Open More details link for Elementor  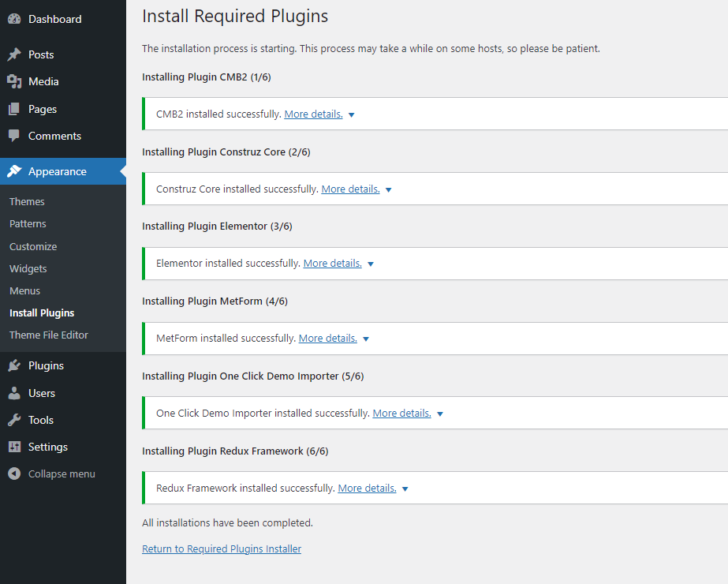tap(332, 264)
